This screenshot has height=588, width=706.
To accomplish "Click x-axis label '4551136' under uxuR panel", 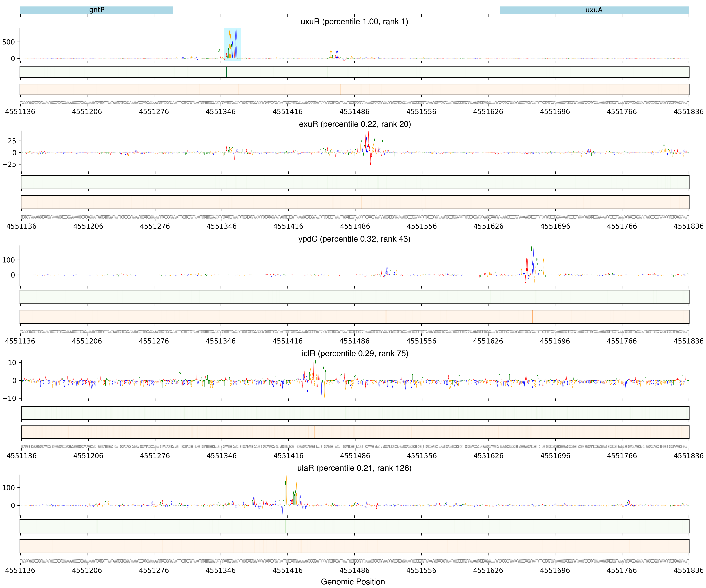I will pos(20,112).
